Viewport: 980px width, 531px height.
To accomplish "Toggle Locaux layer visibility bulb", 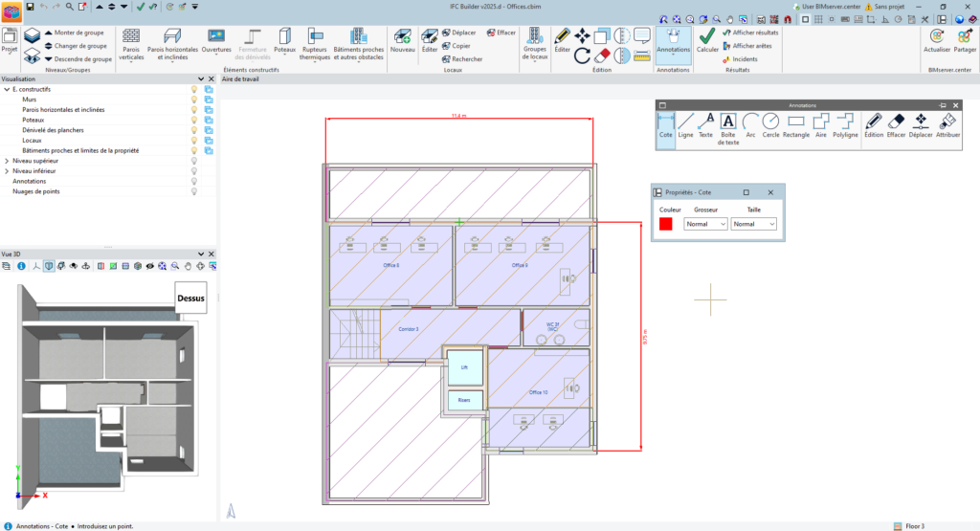I will click(194, 140).
